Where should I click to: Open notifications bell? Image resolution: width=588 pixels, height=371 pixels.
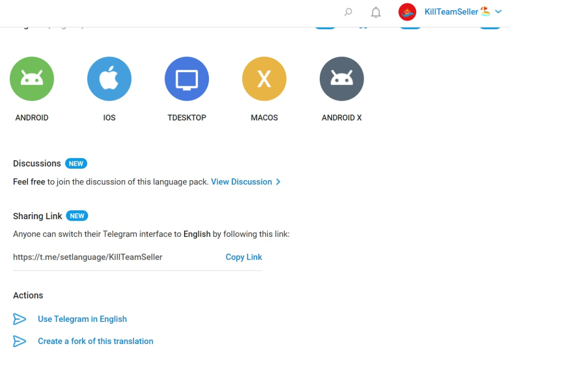376,12
